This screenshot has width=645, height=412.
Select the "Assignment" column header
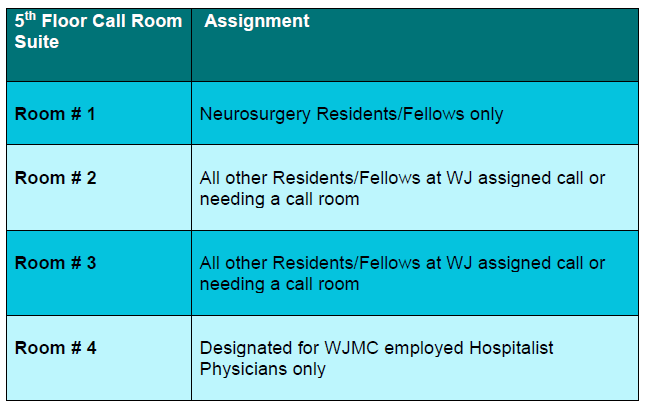point(257,21)
